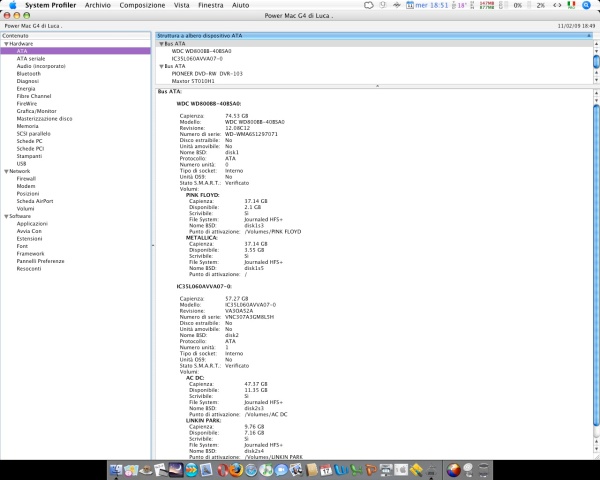Open the blue arrows app in Dock

(191, 470)
